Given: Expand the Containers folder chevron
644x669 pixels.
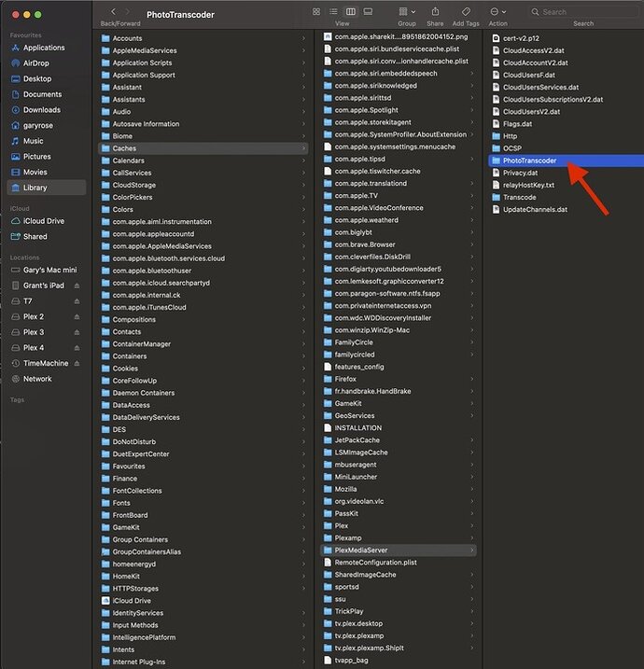Looking at the screenshot, I should 303,356.
